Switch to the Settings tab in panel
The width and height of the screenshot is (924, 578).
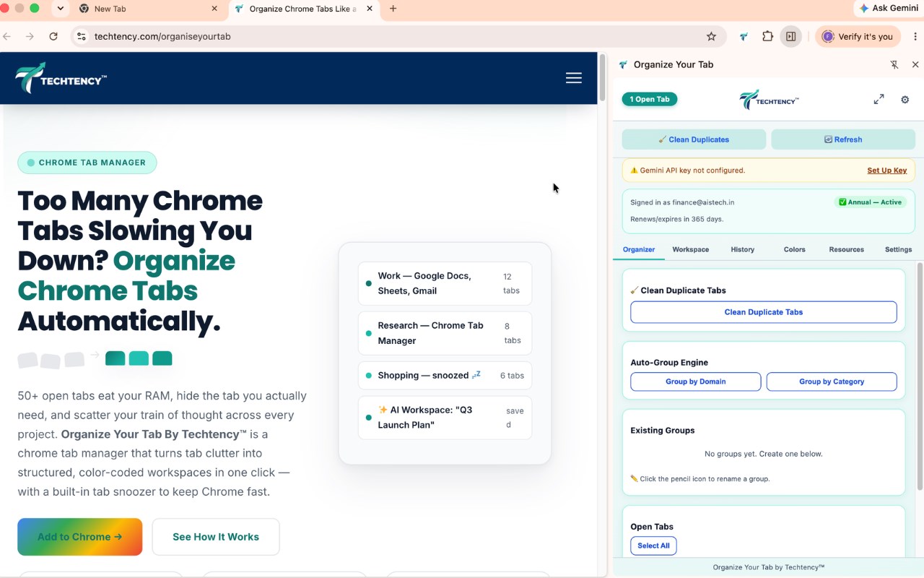coord(899,249)
